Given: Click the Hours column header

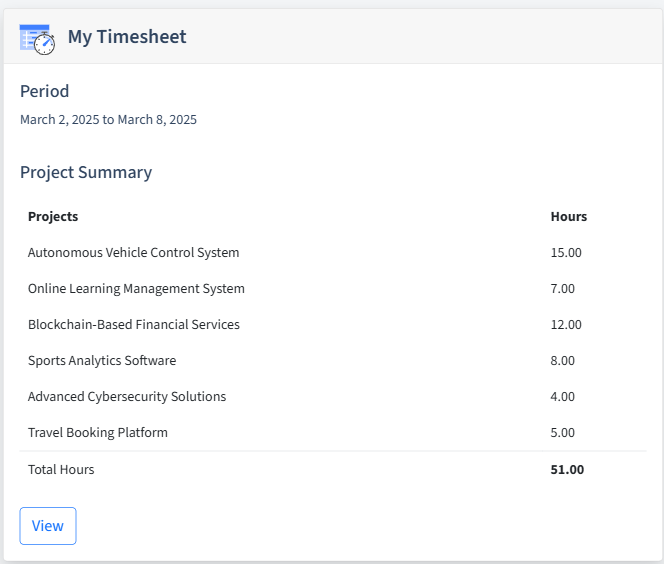Looking at the screenshot, I should [569, 216].
